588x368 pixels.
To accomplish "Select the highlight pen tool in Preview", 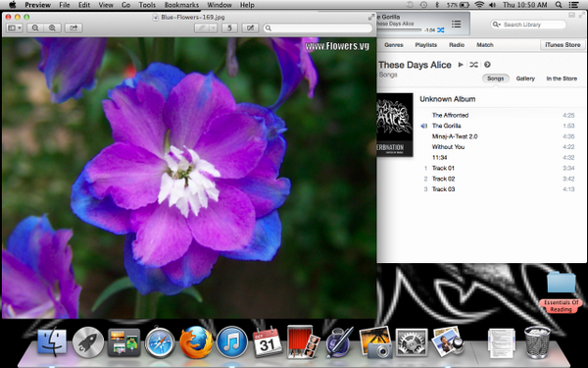I will (202, 27).
